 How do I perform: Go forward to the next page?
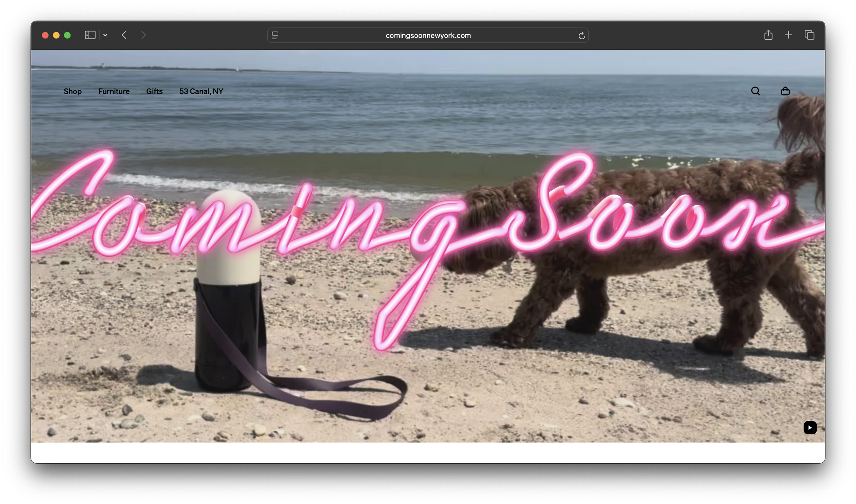pos(143,35)
